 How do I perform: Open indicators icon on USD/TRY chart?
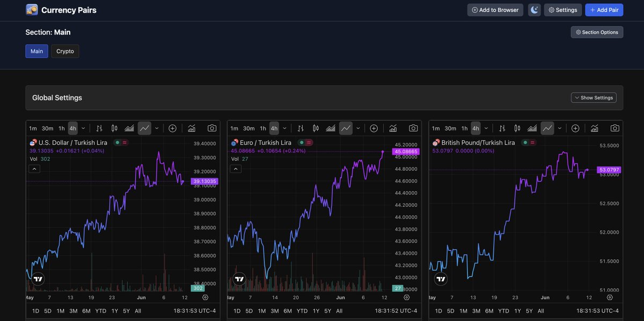[x=192, y=128]
